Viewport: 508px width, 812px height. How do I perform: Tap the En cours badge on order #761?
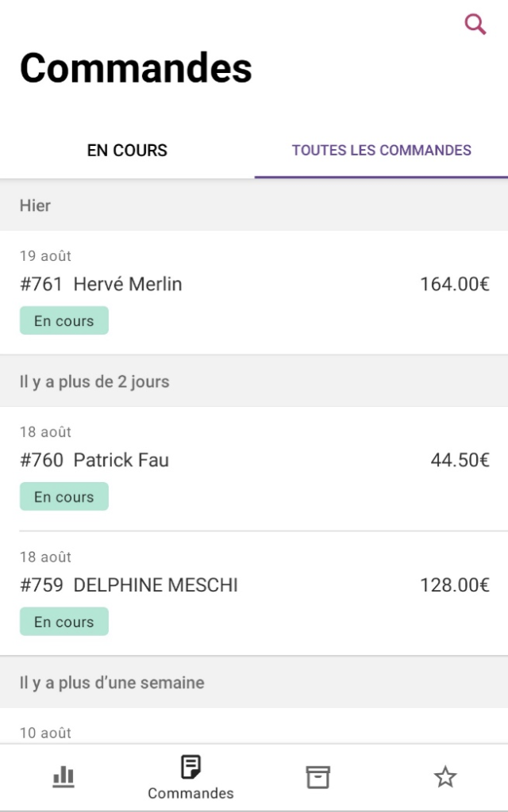pos(64,321)
